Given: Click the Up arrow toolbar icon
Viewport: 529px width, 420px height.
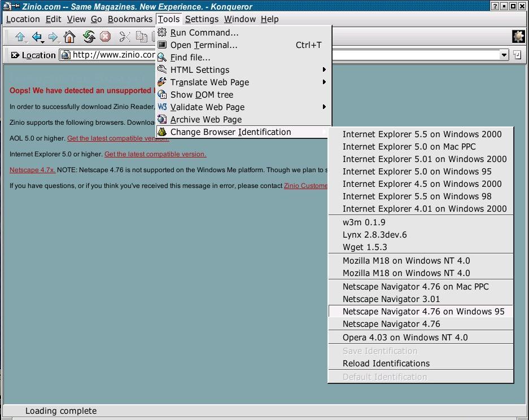Looking at the screenshot, I should click(x=20, y=37).
